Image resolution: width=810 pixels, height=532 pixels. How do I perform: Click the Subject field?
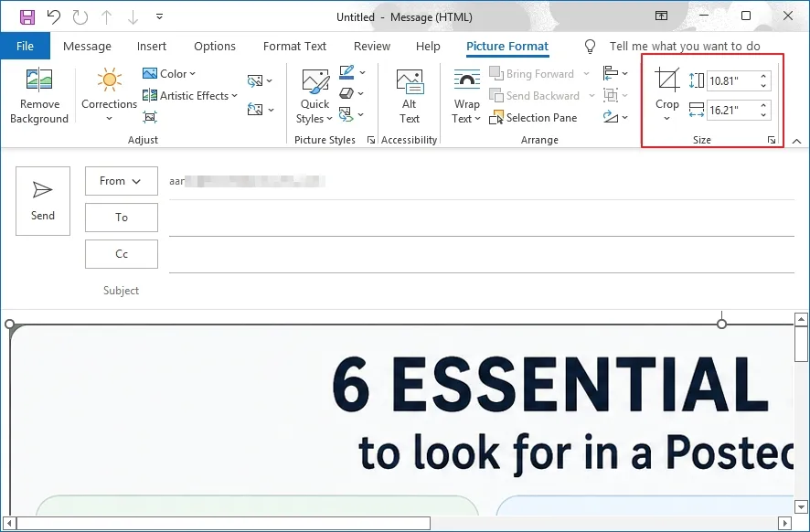tap(482, 291)
